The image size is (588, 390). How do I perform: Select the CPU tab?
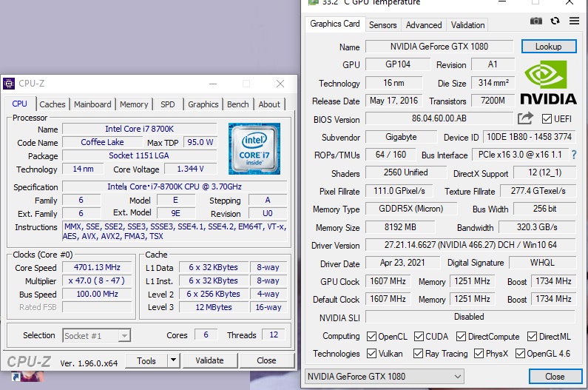click(x=19, y=104)
